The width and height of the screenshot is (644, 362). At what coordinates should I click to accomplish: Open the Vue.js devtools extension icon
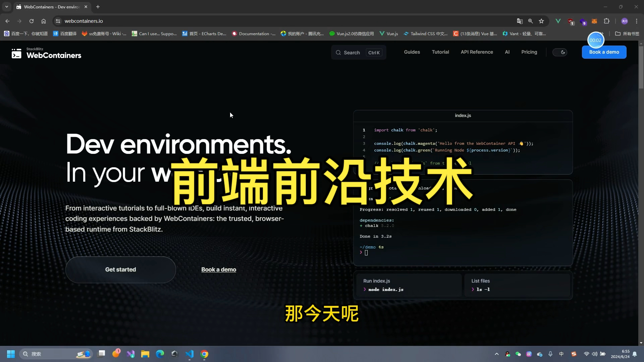pos(558,21)
